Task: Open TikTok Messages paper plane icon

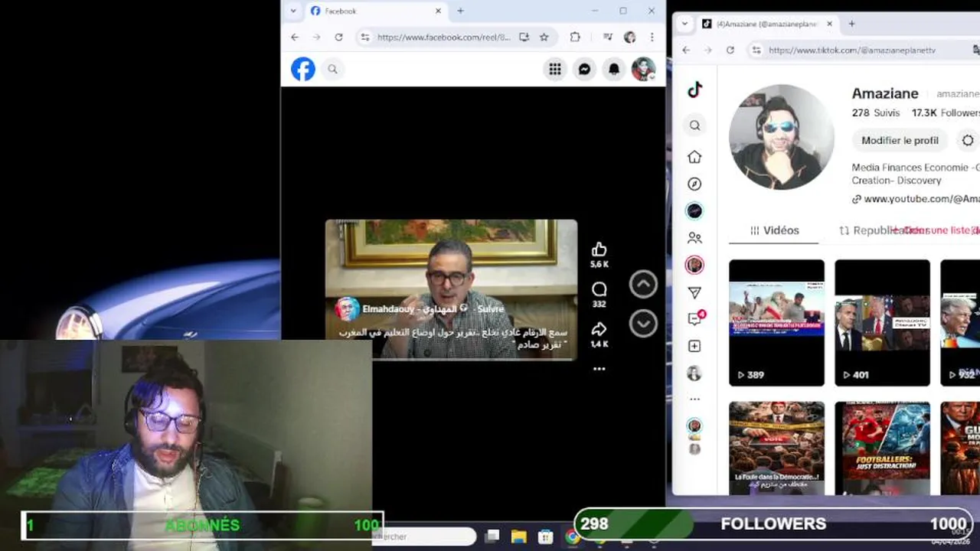Action: pos(694,292)
